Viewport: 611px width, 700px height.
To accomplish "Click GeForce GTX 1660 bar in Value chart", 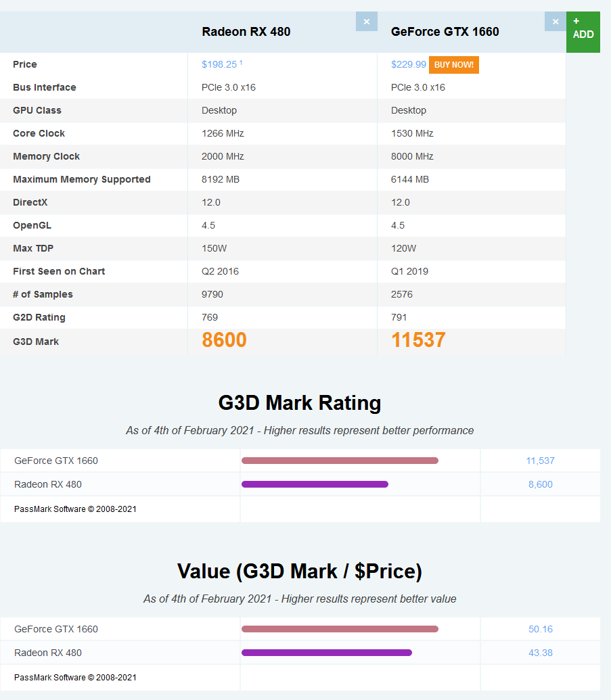I will pyautogui.click(x=340, y=629).
